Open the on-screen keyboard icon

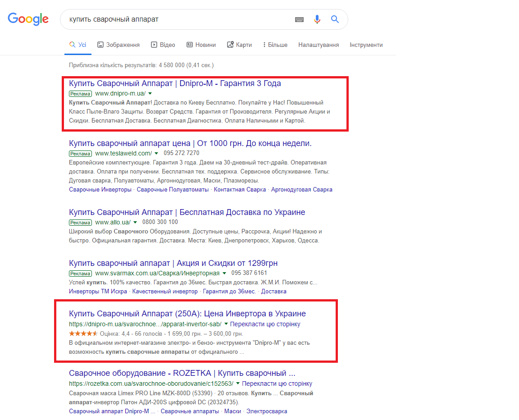tap(299, 19)
